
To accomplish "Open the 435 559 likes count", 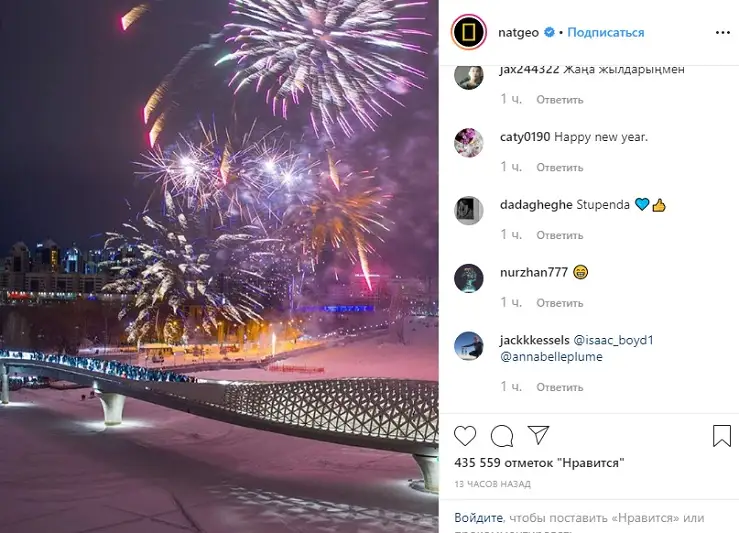I will tap(539, 463).
